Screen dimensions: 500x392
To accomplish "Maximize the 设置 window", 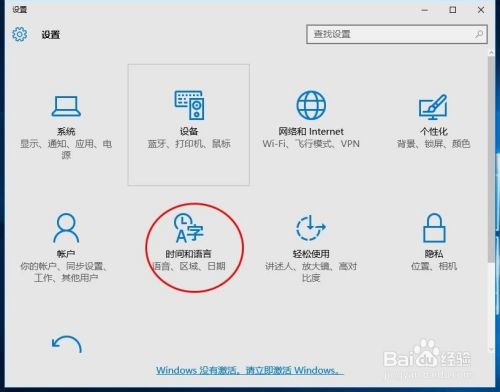I will [453, 10].
